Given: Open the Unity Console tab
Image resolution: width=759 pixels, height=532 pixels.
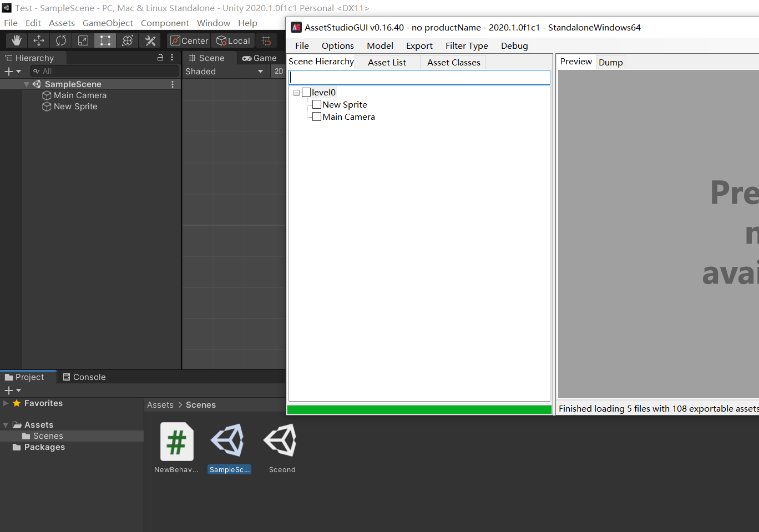Looking at the screenshot, I should (84, 377).
